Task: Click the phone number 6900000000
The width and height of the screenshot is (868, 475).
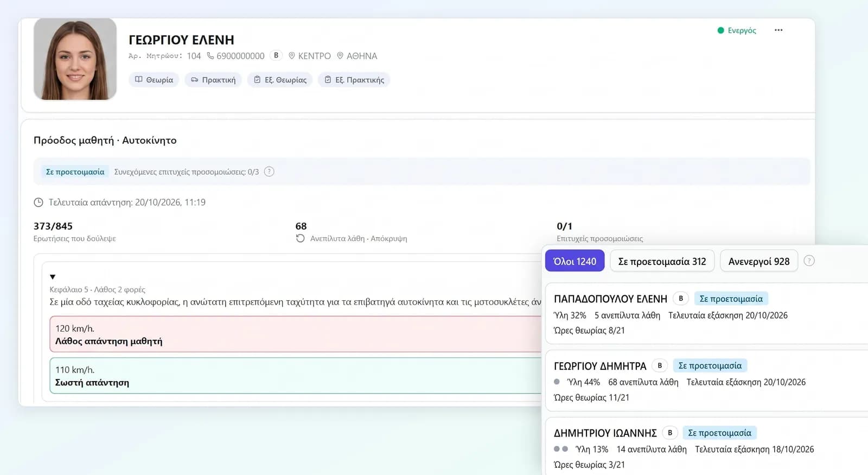Action: click(240, 56)
